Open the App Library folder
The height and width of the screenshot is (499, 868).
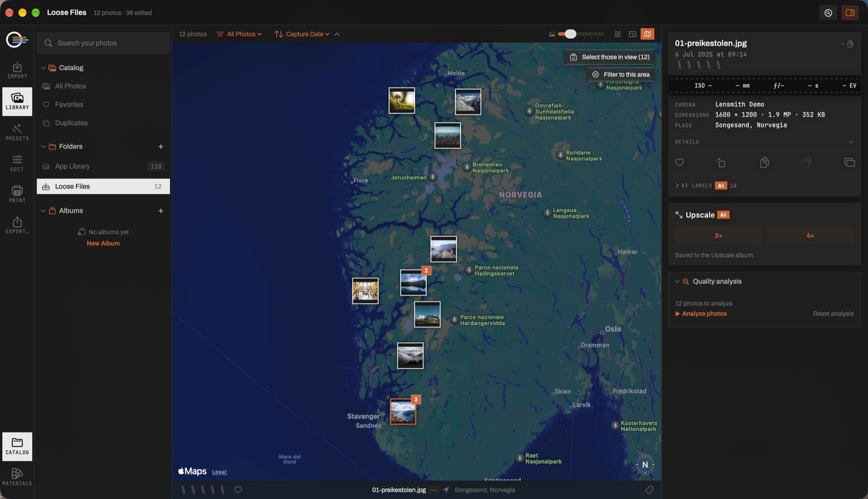pos(103,166)
